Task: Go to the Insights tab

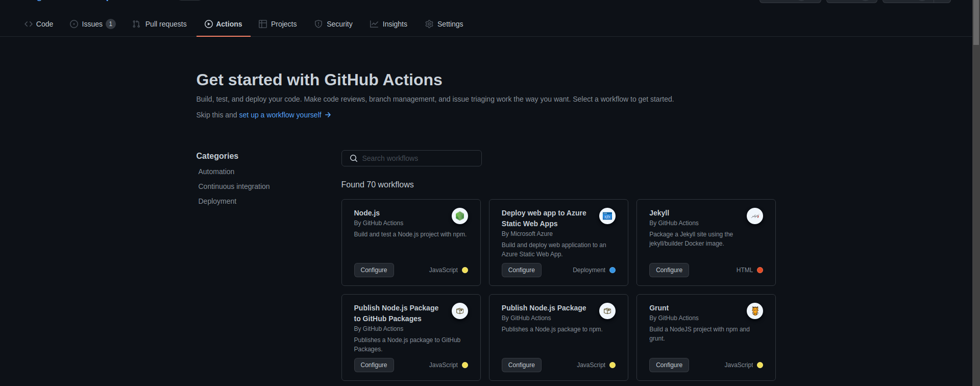Action: (388, 24)
